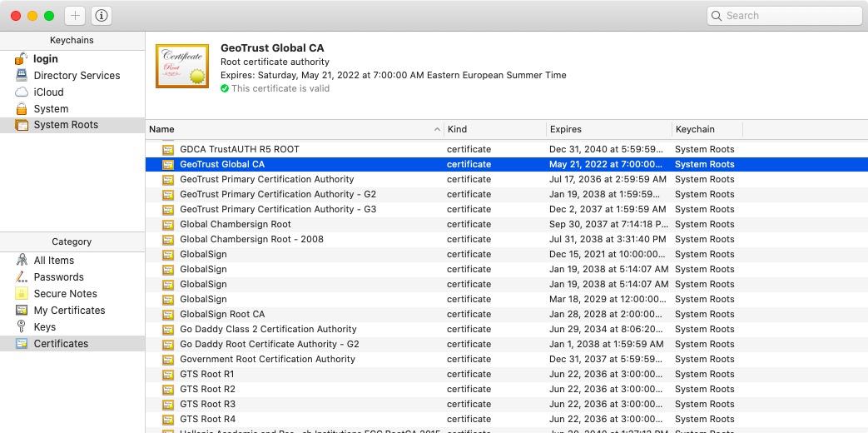The image size is (868, 433).
Task: Show the Certificates category
Action: click(x=72, y=343)
